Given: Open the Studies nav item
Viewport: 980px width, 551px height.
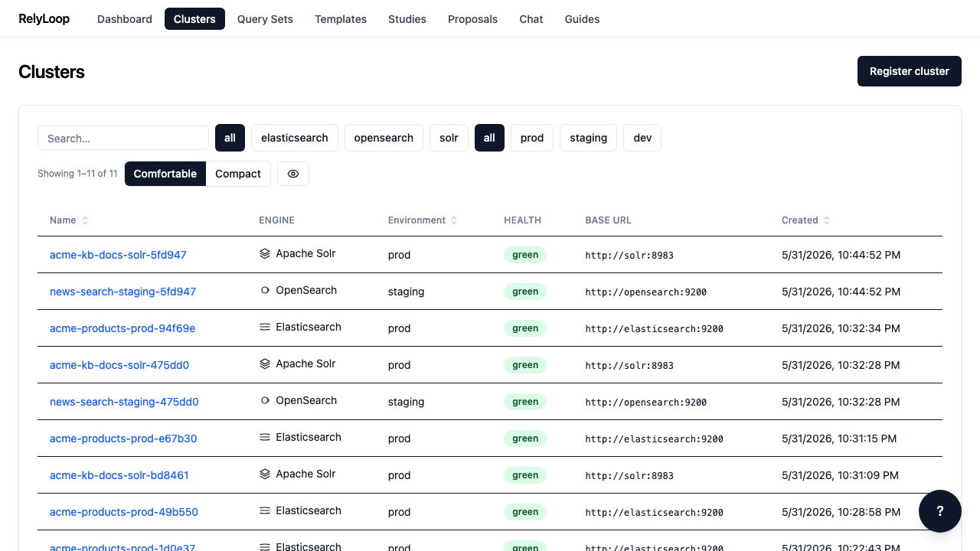Looking at the screenshot, I should (407, 19).
